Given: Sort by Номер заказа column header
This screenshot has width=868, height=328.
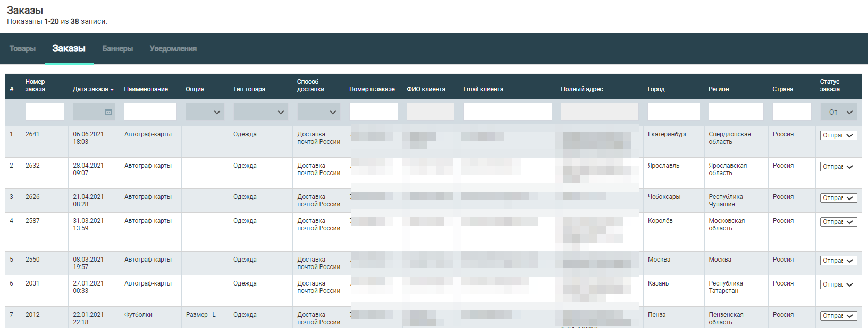Looking at the screenshot, I should pyautogui.click(x=35, y=85).
